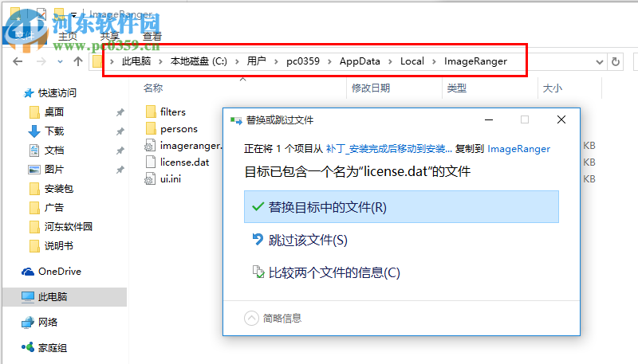This screenshot has height=364, width=638.
Task: Select OneDrive in the navigation pane
Action: 59,272
